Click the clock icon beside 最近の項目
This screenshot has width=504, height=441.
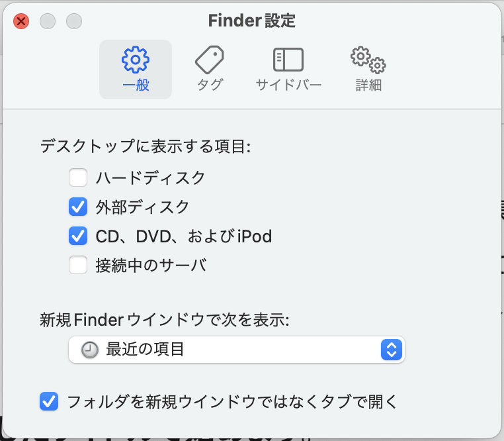89,350
